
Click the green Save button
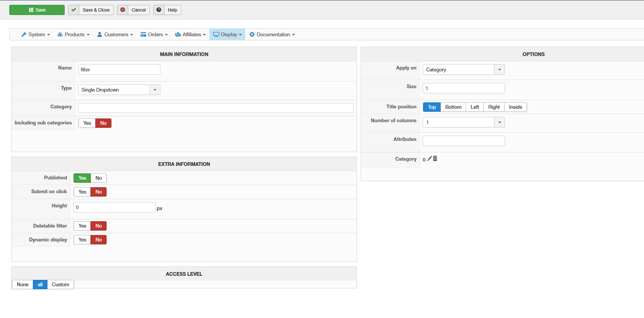click(37, 10)
